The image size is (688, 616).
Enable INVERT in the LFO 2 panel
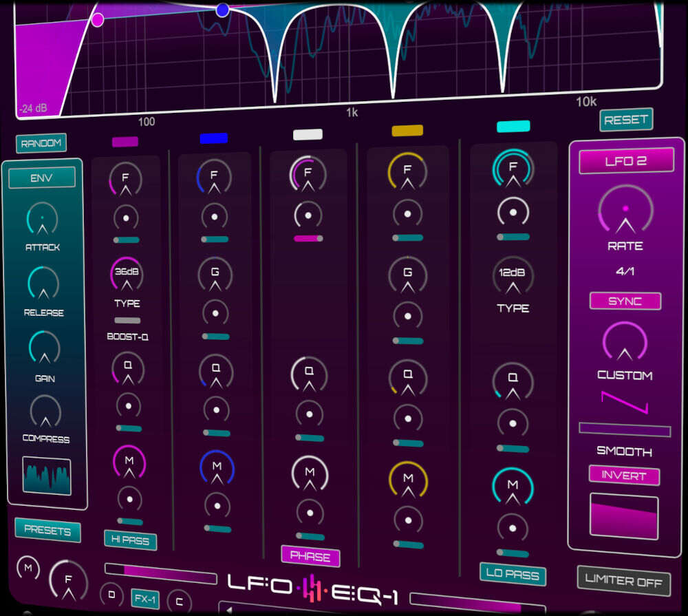[623, 476]
